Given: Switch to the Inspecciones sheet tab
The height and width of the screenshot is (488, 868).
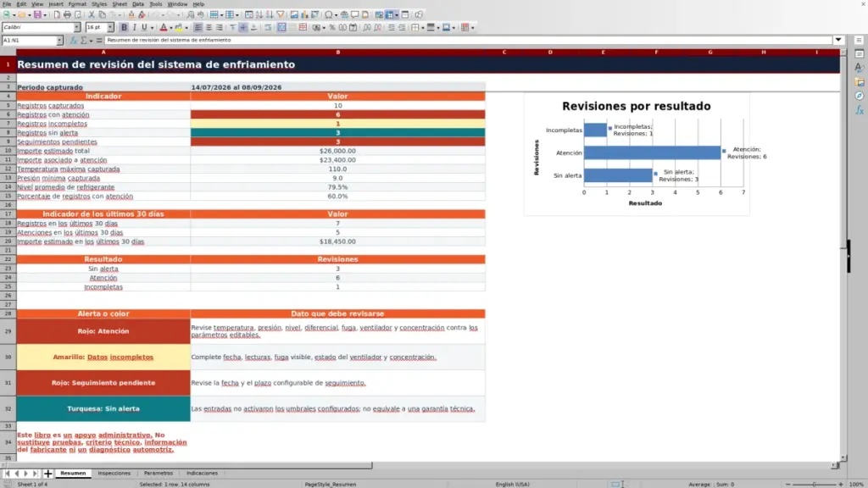Looking at the screenshot, I should coord(114,473).
